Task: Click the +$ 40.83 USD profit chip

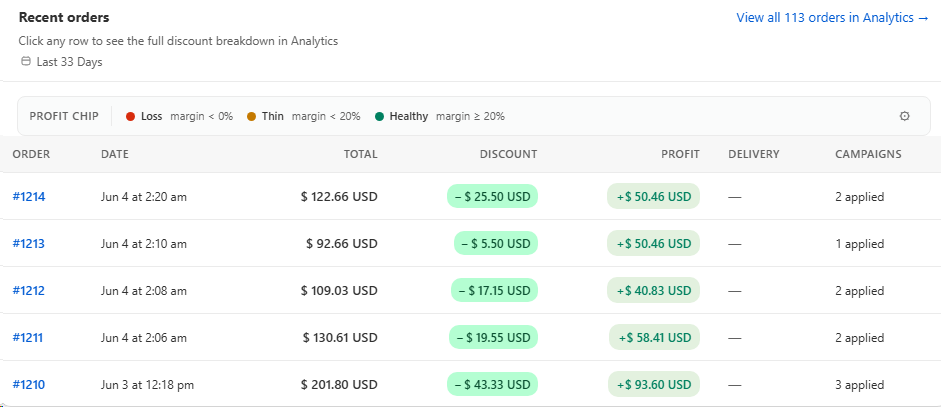Action: click(654, 291)
